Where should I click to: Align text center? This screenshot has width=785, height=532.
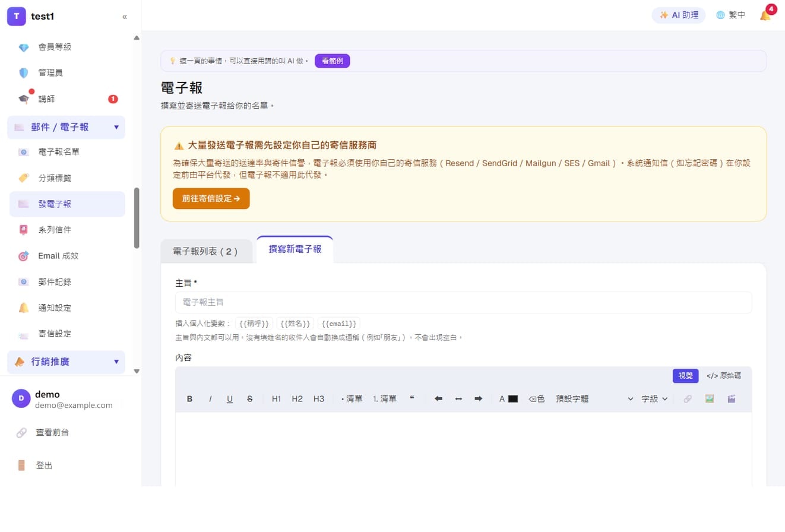coord(458,399)
